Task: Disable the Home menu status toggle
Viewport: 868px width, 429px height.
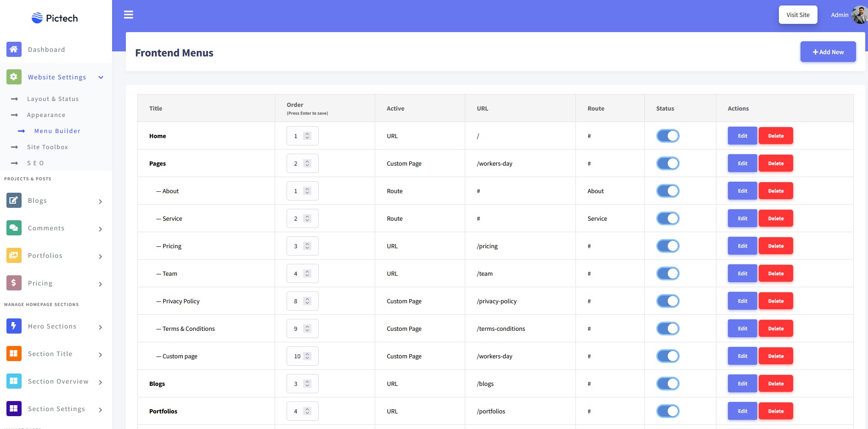Action: [668, 136]
